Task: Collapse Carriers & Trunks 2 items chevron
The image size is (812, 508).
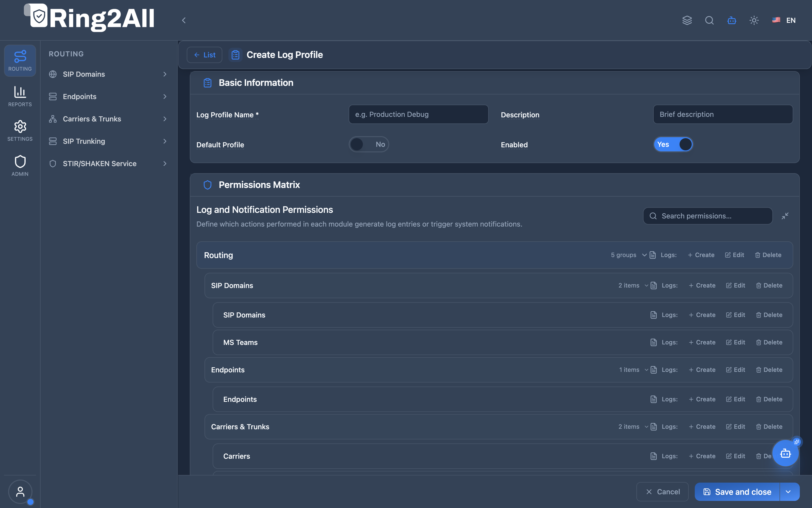Action: (646, 427)
